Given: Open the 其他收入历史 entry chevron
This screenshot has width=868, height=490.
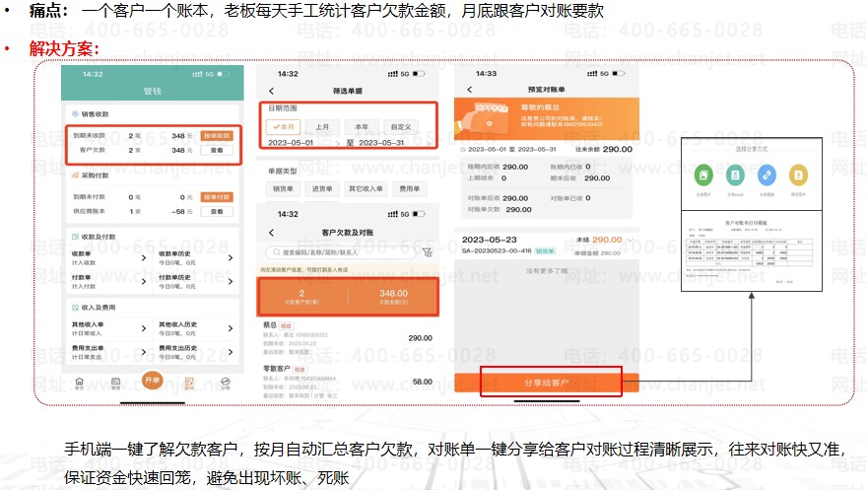Looking at the screenshot, I should pyautogui.click(x=231, y=328).
